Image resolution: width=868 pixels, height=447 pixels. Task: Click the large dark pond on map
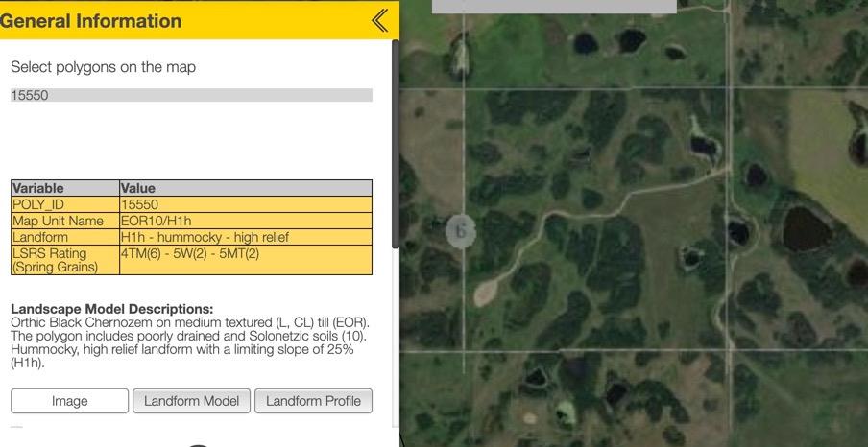tap(807, 229)
